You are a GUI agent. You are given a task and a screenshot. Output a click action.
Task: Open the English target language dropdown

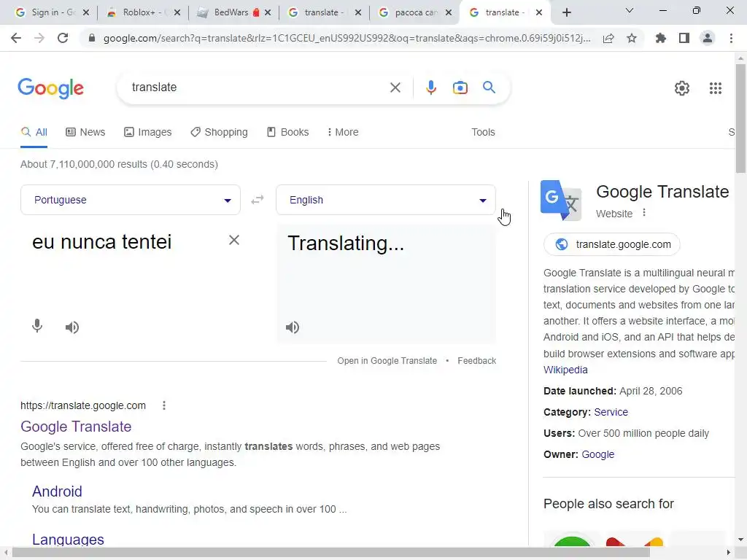pyautogui.click(x=386, y=200)
